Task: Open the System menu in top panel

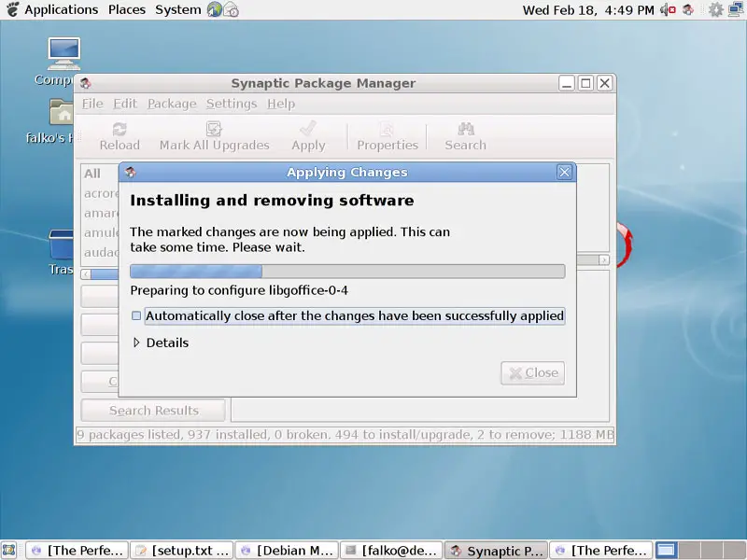Action: coord(177,9)
